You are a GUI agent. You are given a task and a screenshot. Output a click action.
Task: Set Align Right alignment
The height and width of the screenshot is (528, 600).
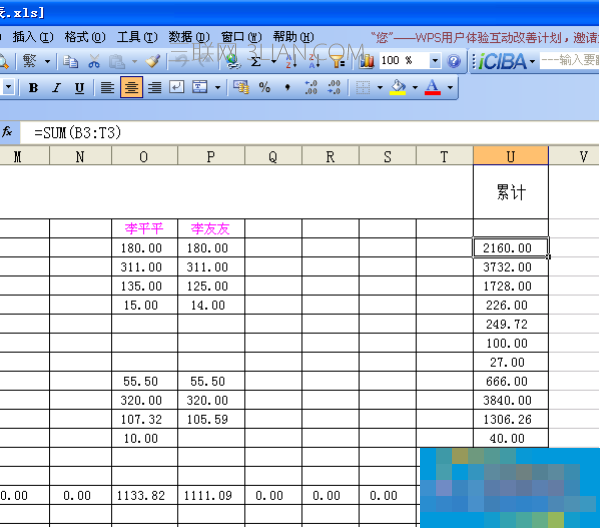click(155, 88)
